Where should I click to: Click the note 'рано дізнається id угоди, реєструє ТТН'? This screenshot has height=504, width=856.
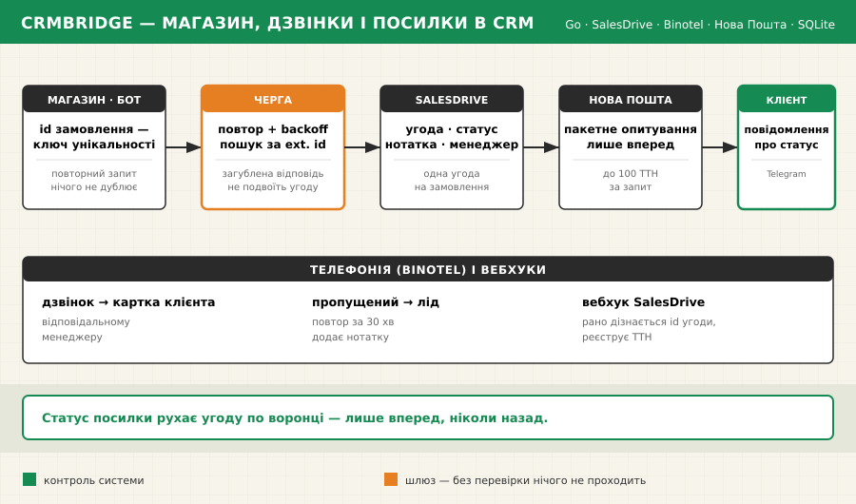pyautogui.click(x=649, y=329)
